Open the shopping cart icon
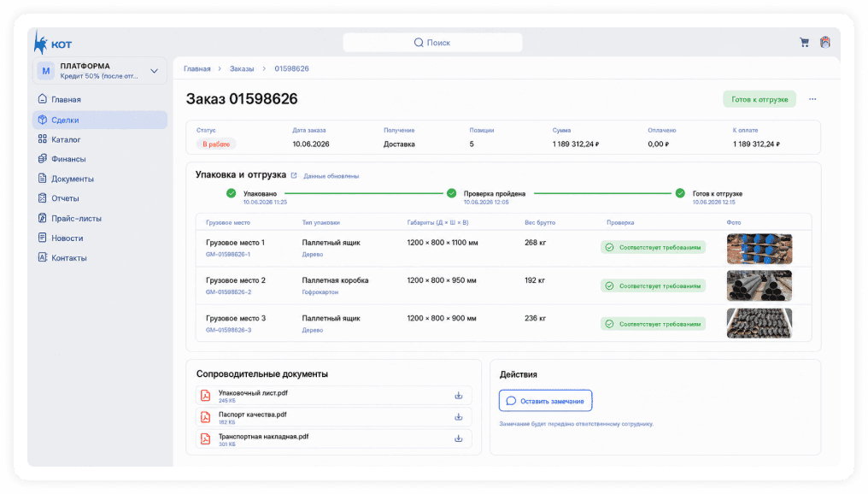Screen dimensions: 868x494 pyautogui.click(x=804, y=42)
